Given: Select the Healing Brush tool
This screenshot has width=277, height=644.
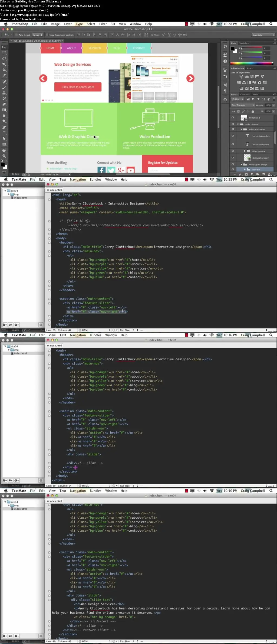Looking at the screenshot, I should (x=4, y=82).
